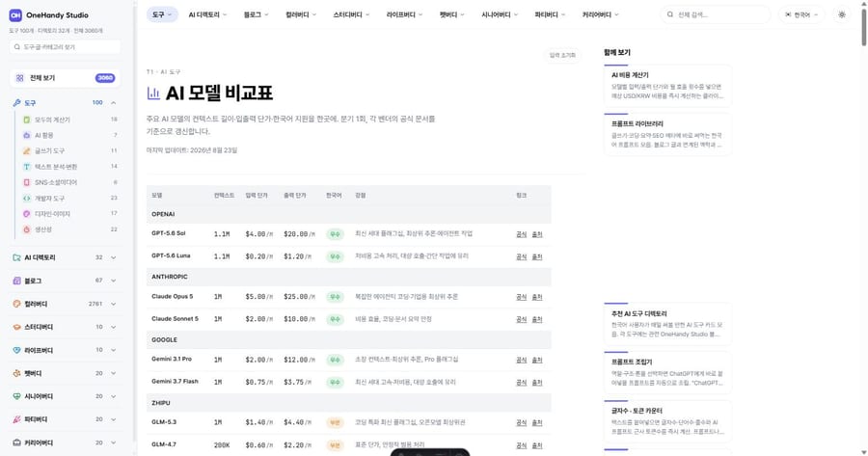The height and width of the screenshot is (456, 868).
Task: Select the SNS·소셜미디어 phone icon
Action: 27,182
